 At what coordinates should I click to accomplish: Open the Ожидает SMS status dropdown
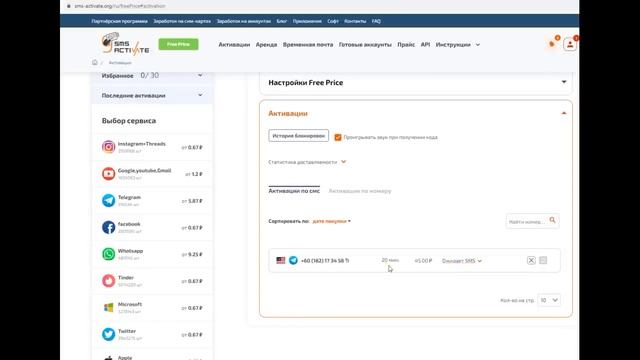click(462, 261)
